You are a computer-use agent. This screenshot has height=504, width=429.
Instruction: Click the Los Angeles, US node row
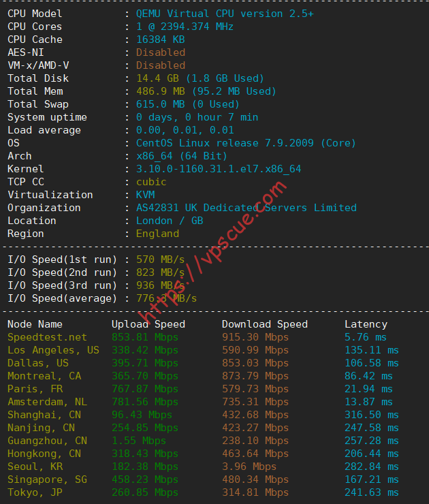(203, 350)
